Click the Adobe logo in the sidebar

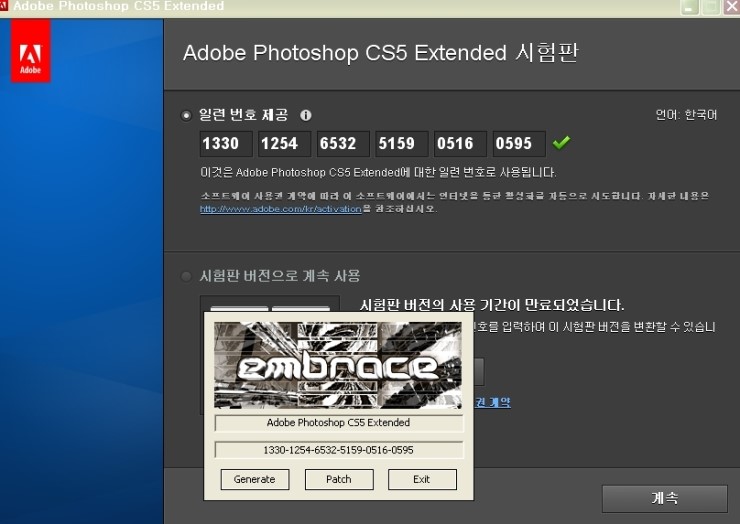pos(31,51)
